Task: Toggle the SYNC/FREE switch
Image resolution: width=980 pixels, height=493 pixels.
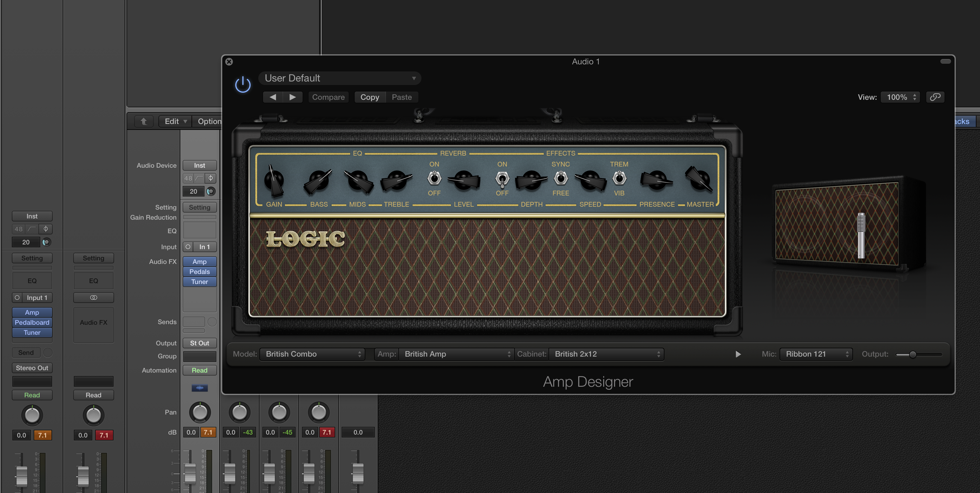Action: click(x=560, y=178)
